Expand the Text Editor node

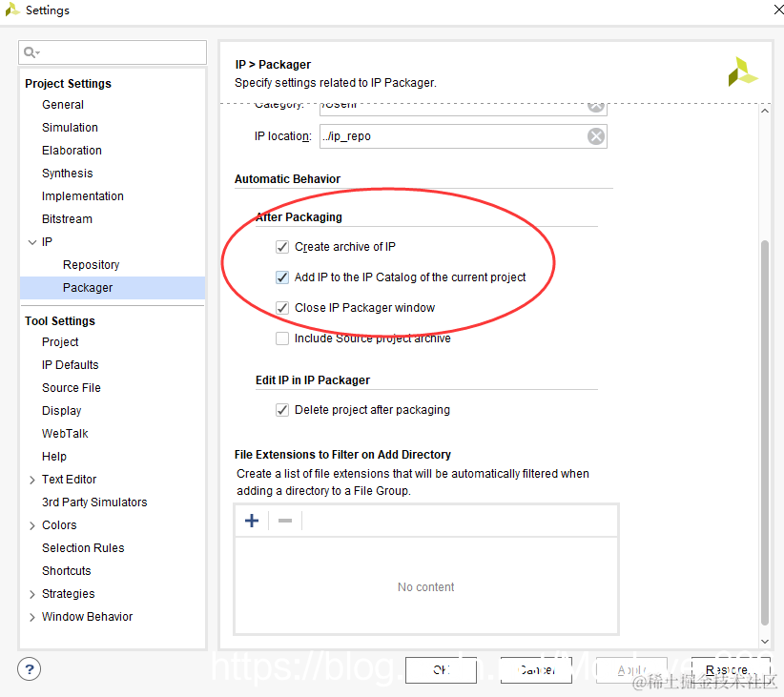click(32, 480)
